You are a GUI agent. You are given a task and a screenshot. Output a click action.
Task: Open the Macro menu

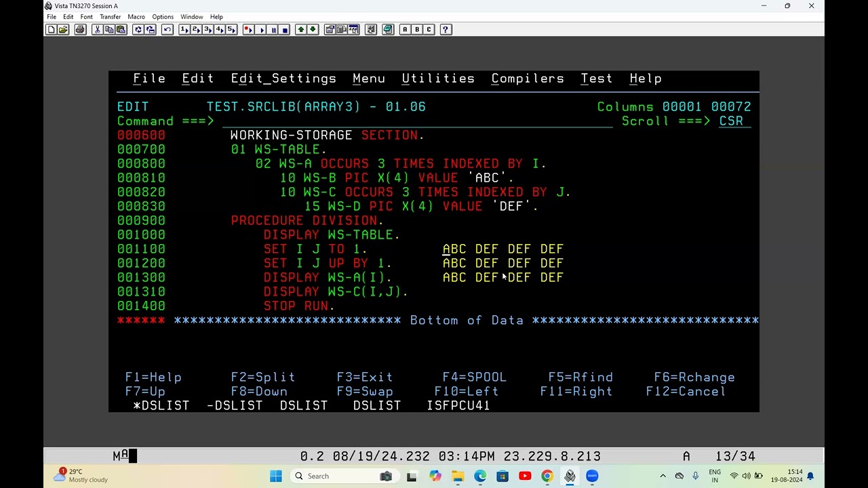click(x=136, y=16)
